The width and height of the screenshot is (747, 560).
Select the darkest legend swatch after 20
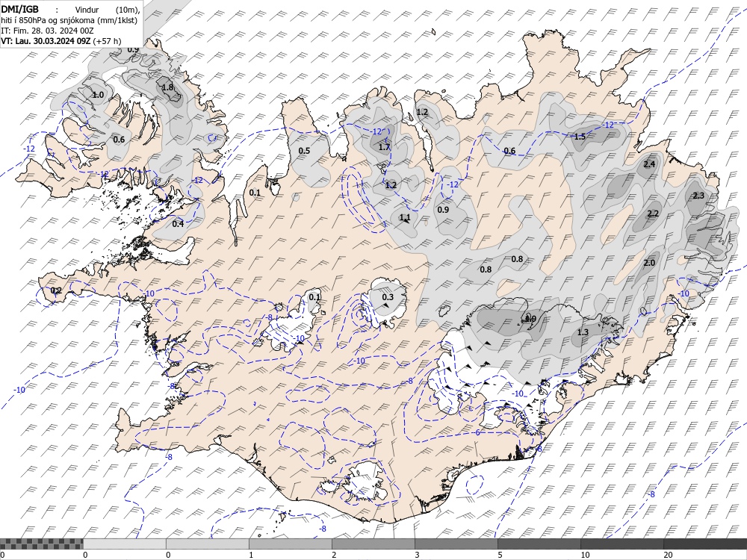[705, 544]
